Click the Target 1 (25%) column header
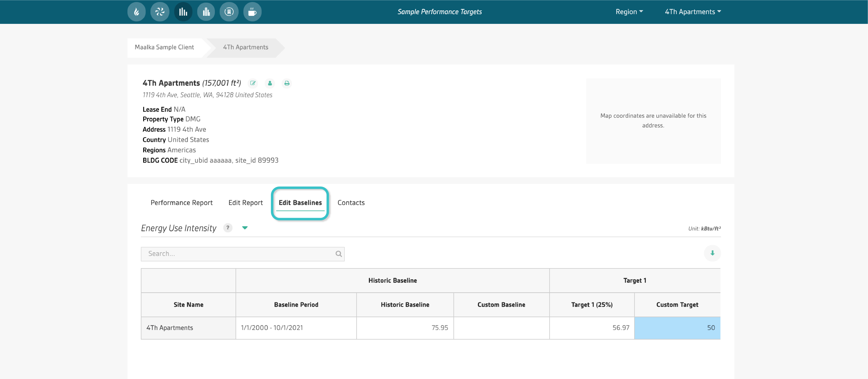The image size is (868, 379). (x=592, y=305)
